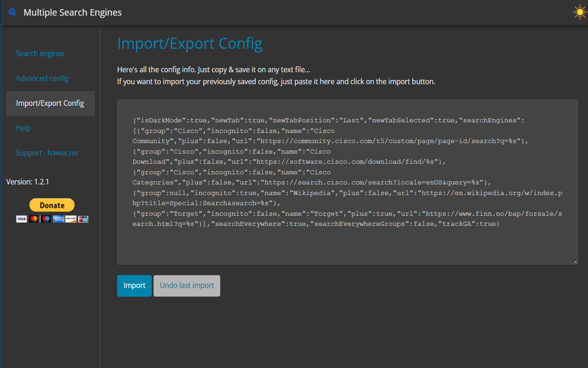
Task: Click the magnifier logo in the header
Action: click(x=12, y=12)
